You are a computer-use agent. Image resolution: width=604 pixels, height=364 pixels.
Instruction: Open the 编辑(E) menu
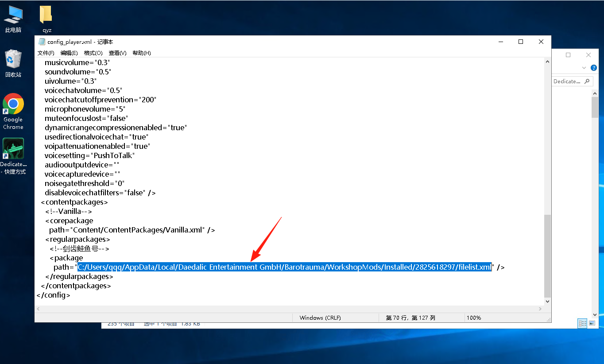point(69,53)
